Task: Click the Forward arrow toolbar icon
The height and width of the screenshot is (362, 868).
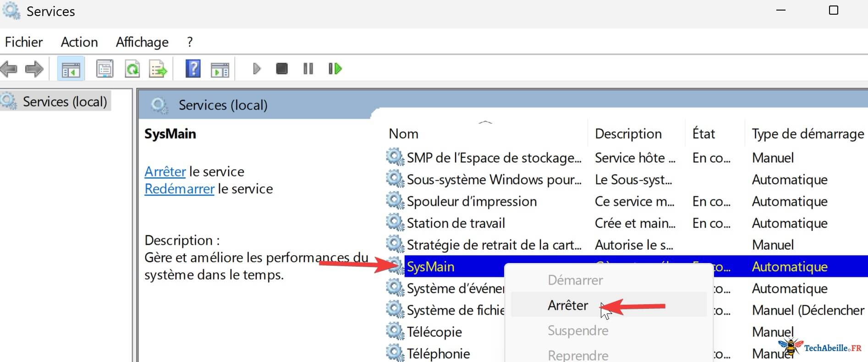Action: [x=34, y=69]
